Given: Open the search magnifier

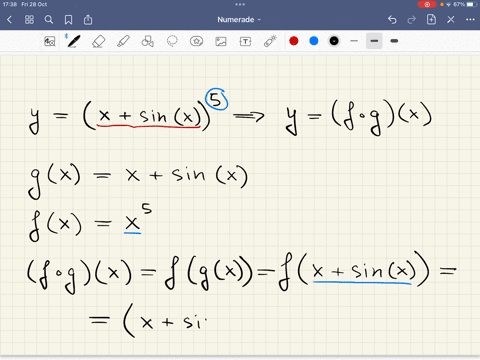Looking at the screenshot, I should coord(49,20).
